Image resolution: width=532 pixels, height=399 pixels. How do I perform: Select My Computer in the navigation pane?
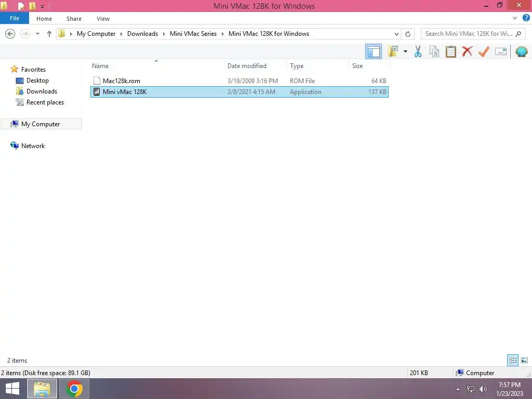pos(41,124)
